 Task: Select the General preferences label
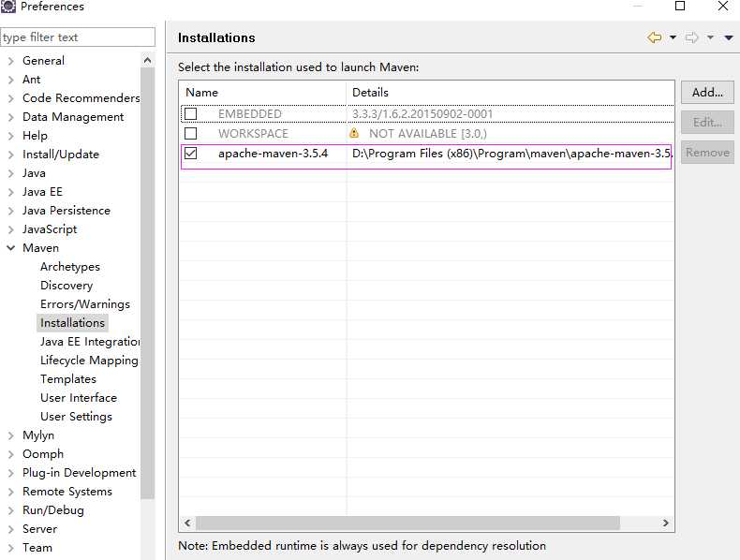43,61
